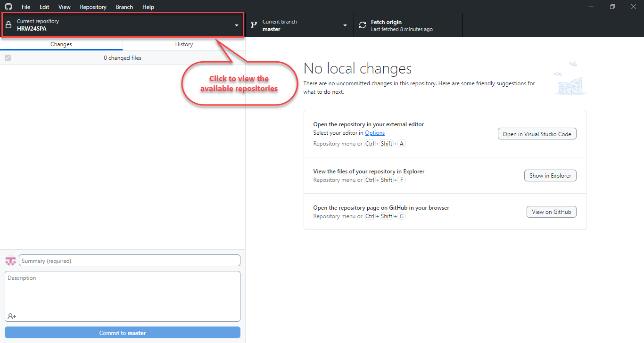Screen dimensions: 644x343
Task: Open the Branch menu
Action: click(124, 7)
